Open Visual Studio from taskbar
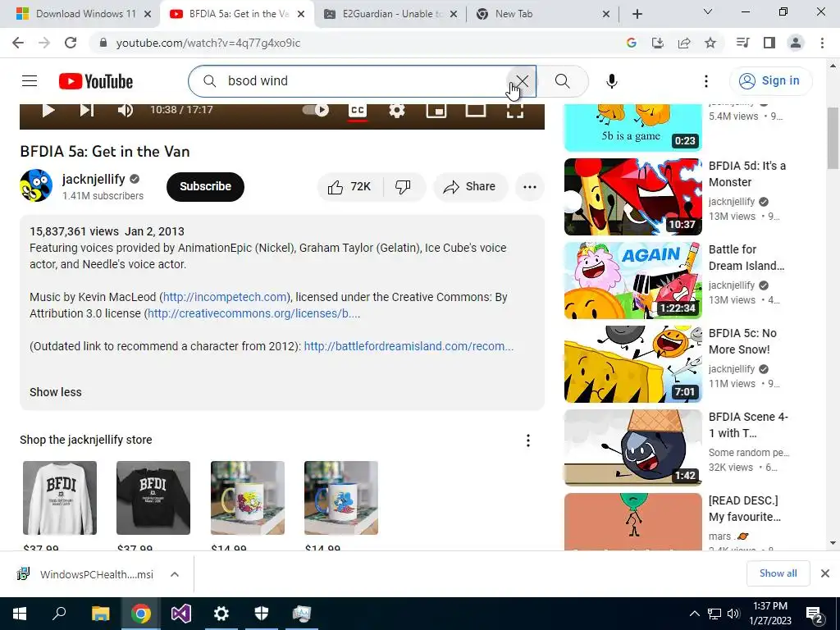The height and width of the screenshot is (630, 840). [x=181, y=614]
